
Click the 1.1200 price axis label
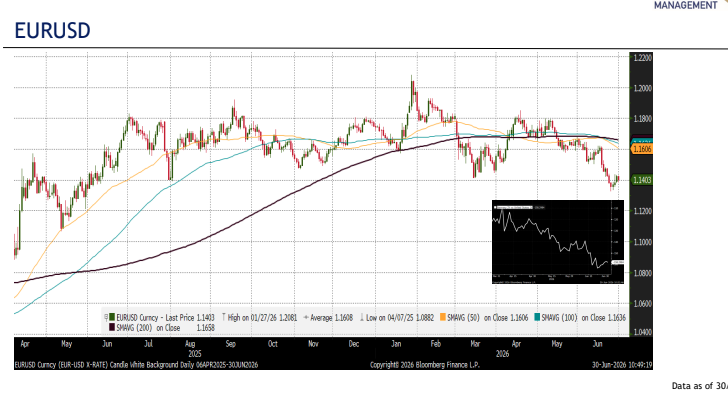point(643,211)
